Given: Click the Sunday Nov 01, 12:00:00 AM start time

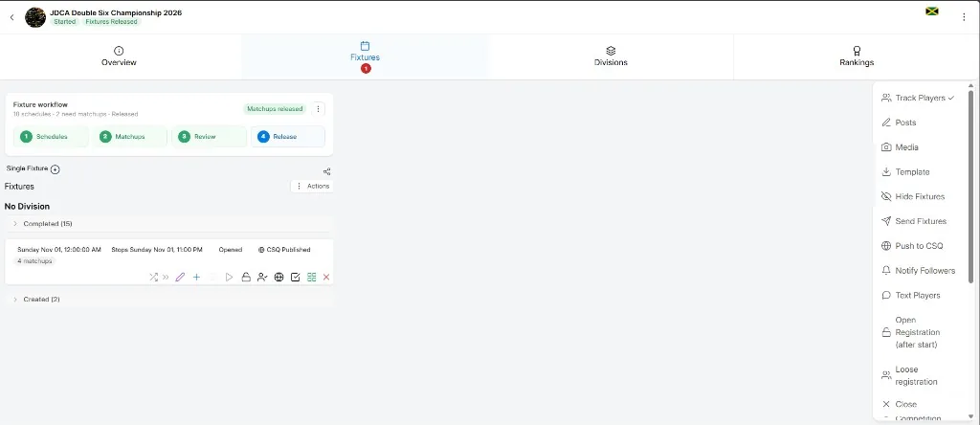Looking at the screenshot, I should (58, 250).
